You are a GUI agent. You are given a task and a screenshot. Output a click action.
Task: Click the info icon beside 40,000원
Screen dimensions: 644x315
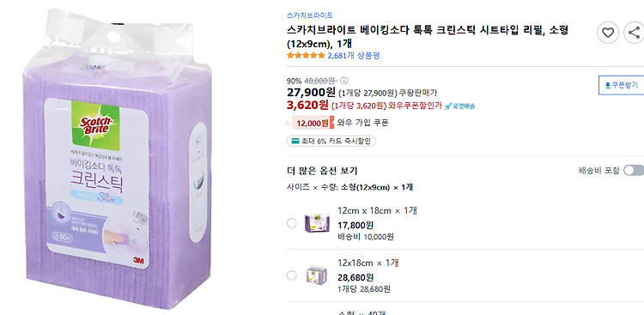[x=344, y=80]
